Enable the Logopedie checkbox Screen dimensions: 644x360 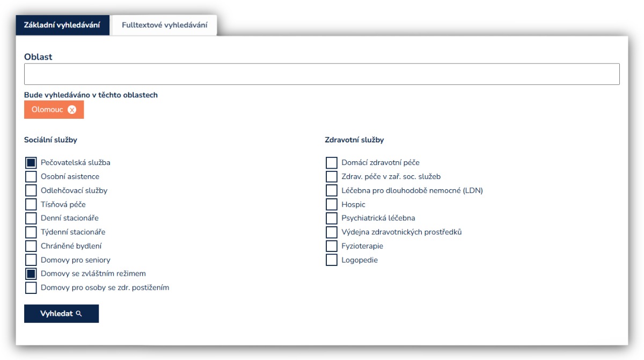coord(332,260)
